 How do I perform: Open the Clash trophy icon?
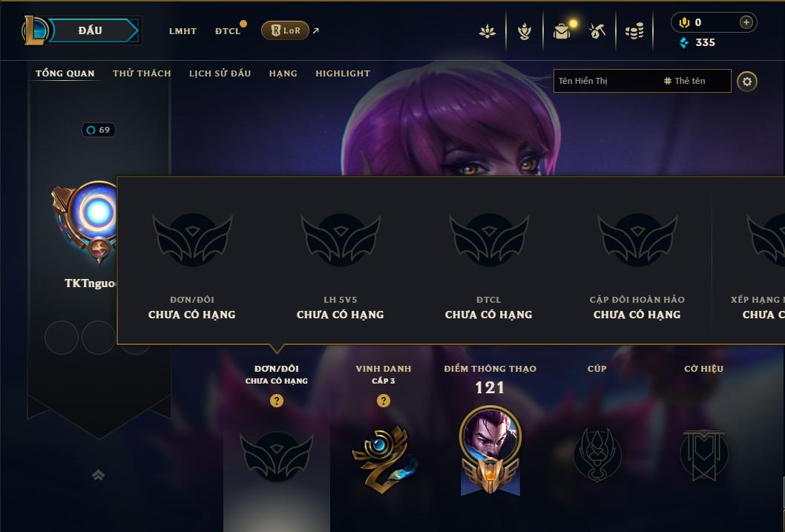point(487,31)
